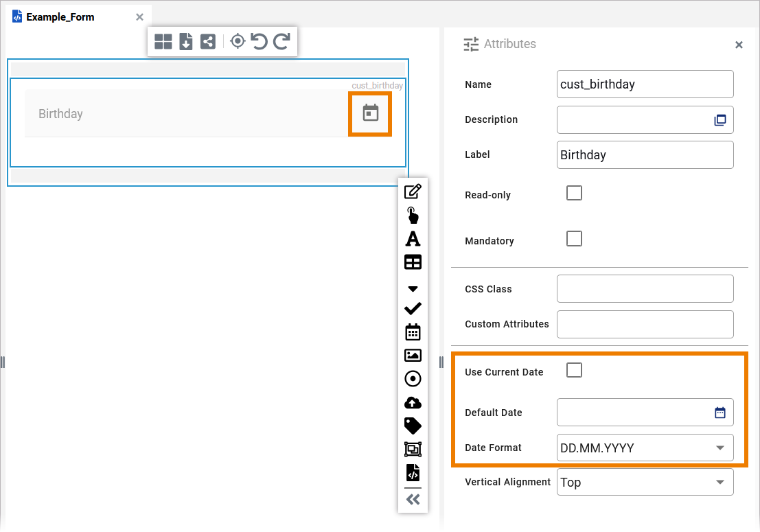Click the CSS Class input field

coord(645,289)
